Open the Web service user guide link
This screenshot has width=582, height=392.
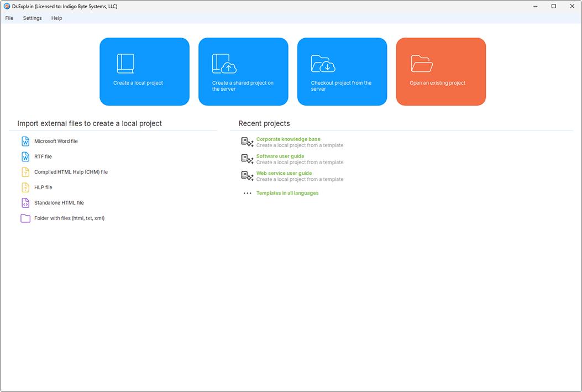[284, 174]
